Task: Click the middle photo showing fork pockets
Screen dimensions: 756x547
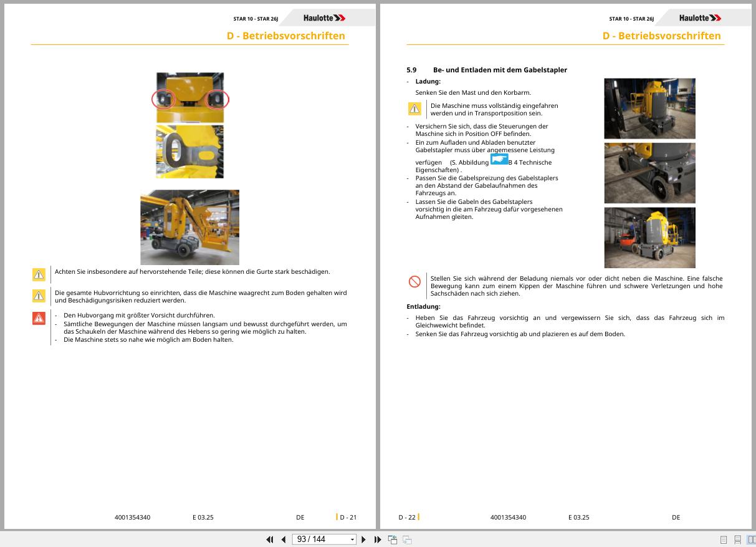Action: (x=649, y=173)
